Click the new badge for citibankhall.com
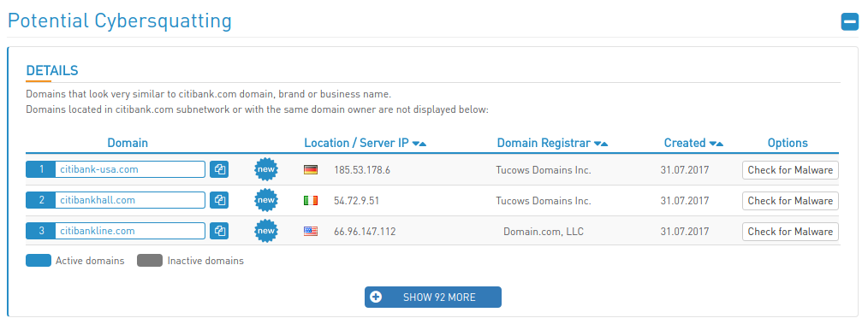Image resolution: width=868 pixels, height=330 pixels. pos(266,200)
